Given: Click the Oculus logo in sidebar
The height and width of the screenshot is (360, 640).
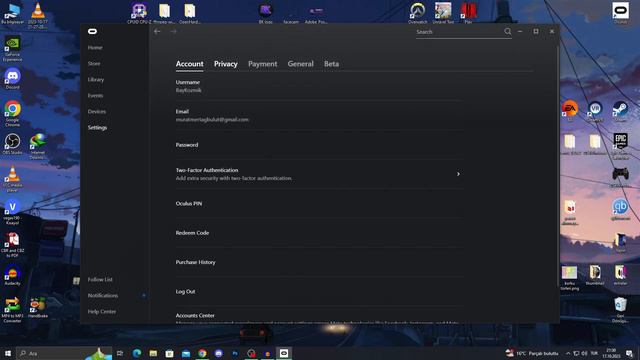Looking at the screenshot, I should tap(93, 31).
